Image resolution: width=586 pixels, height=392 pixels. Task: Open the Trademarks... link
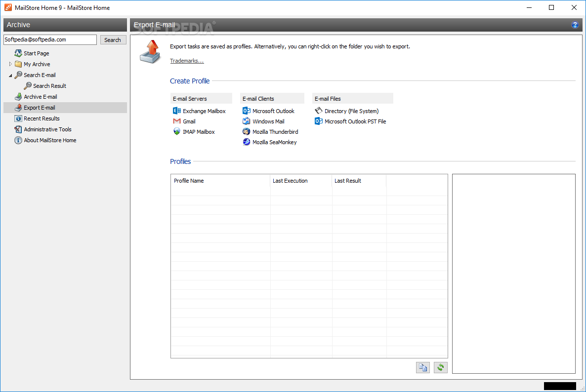(187, 61)
